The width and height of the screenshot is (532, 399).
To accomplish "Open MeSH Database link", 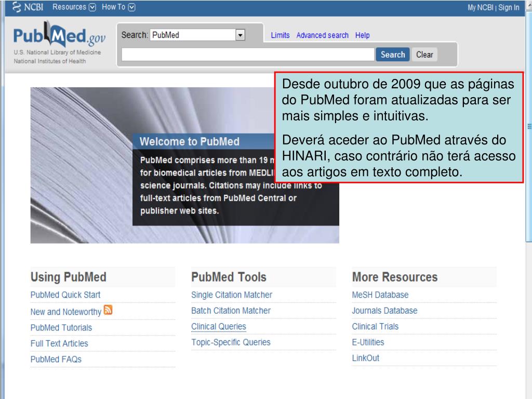I will 380,295.
